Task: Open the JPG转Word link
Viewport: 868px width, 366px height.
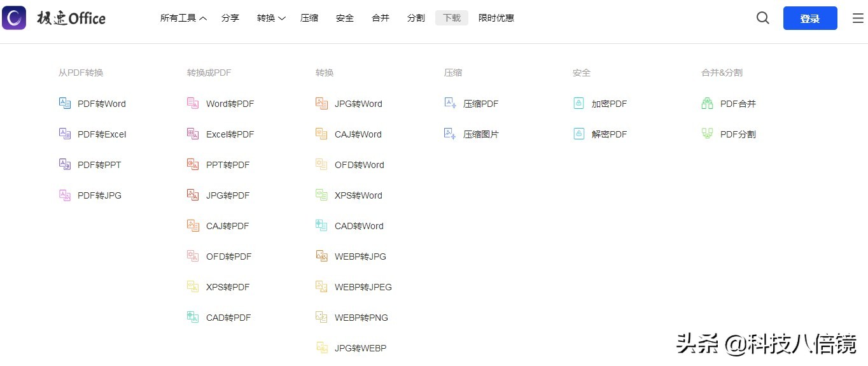Action: pyautogui.click(x=358, y=104)
